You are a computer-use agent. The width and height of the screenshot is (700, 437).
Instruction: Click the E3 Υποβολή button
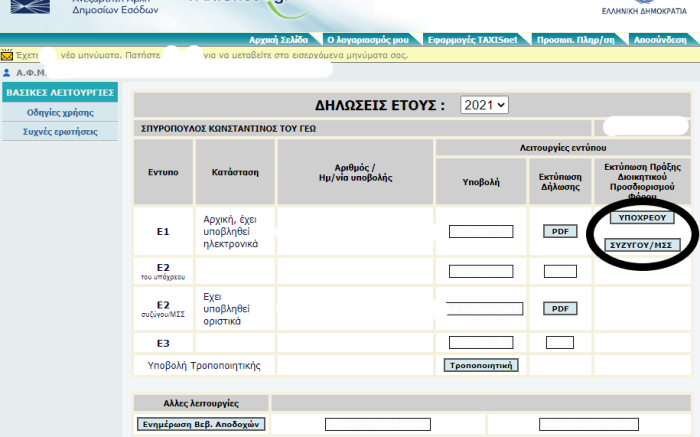tap(481, 342)
